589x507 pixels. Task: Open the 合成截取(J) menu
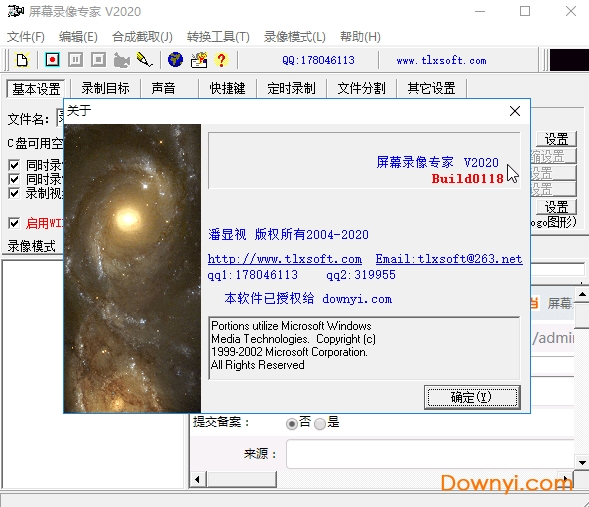pos(142,37)
